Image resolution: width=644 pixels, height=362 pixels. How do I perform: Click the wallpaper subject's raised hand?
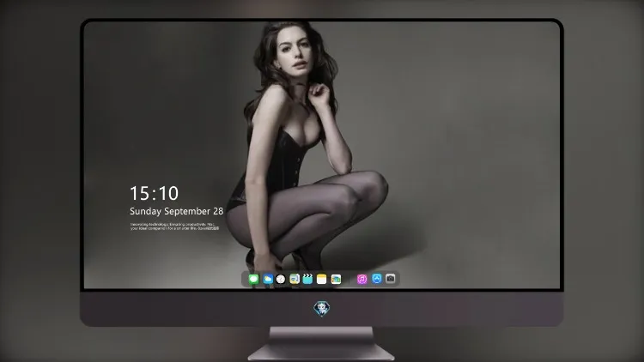tap(319, 94)
